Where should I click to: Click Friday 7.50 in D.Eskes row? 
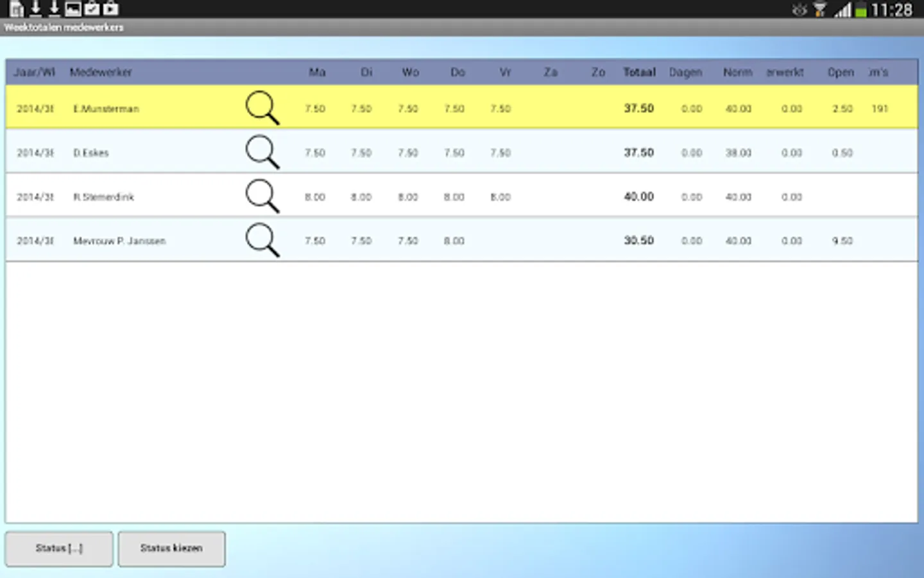501,153
